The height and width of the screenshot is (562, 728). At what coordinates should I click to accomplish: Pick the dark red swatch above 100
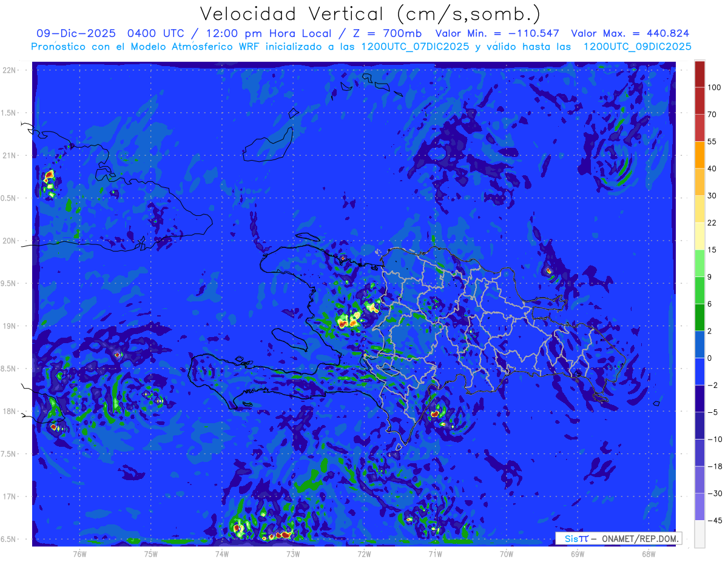coord(699,74)
